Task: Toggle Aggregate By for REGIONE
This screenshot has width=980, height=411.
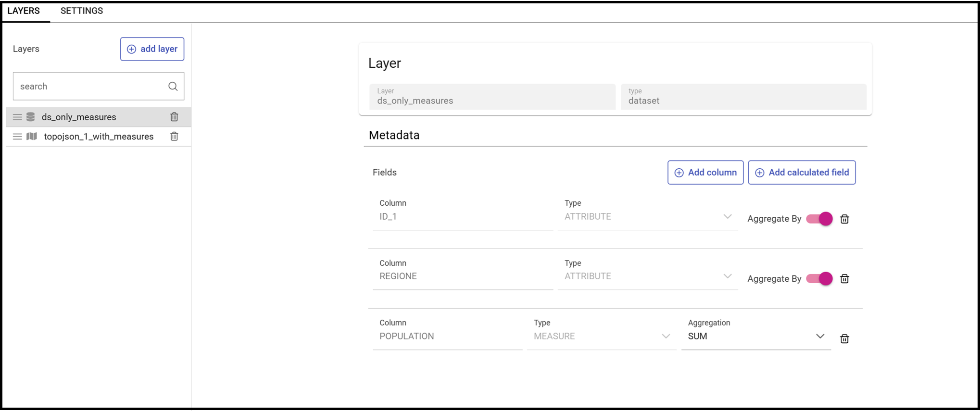Action: click(x=819, y=279)
